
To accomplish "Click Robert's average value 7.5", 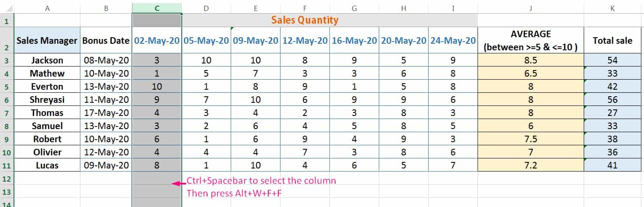I will coord(530,139).
